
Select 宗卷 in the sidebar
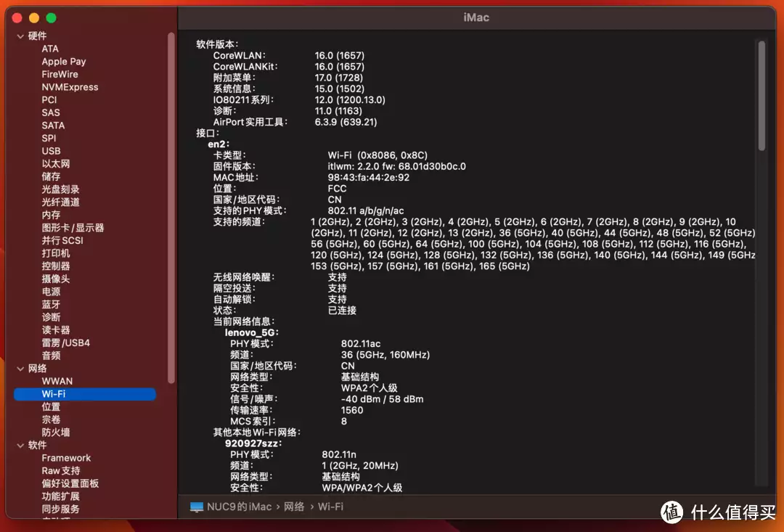51,420
